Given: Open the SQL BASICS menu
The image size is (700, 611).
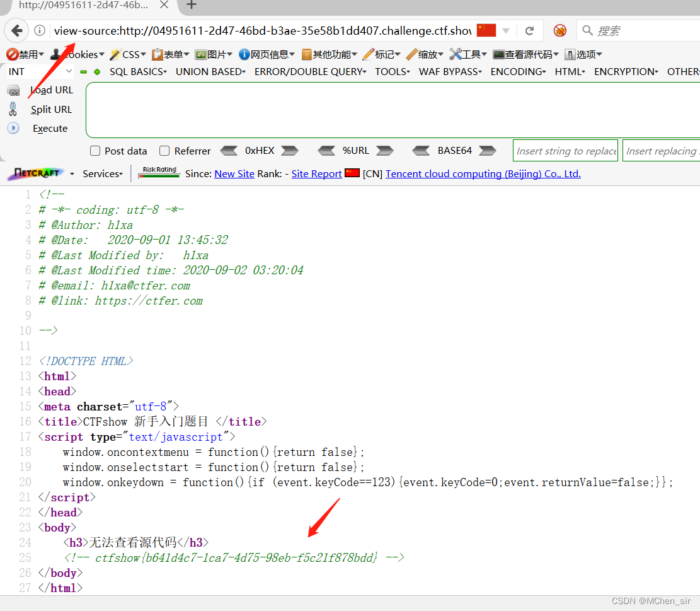Looking at the screenshot, I should coord(137,71).
